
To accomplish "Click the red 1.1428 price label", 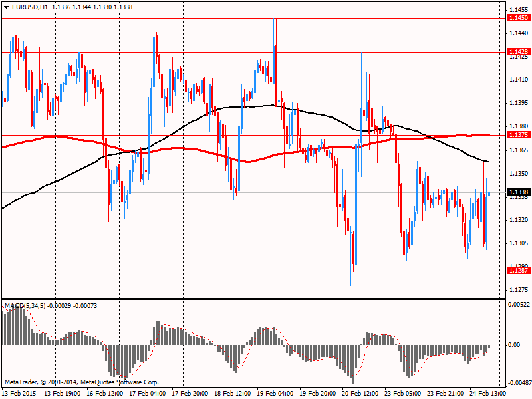I will 517,51.
